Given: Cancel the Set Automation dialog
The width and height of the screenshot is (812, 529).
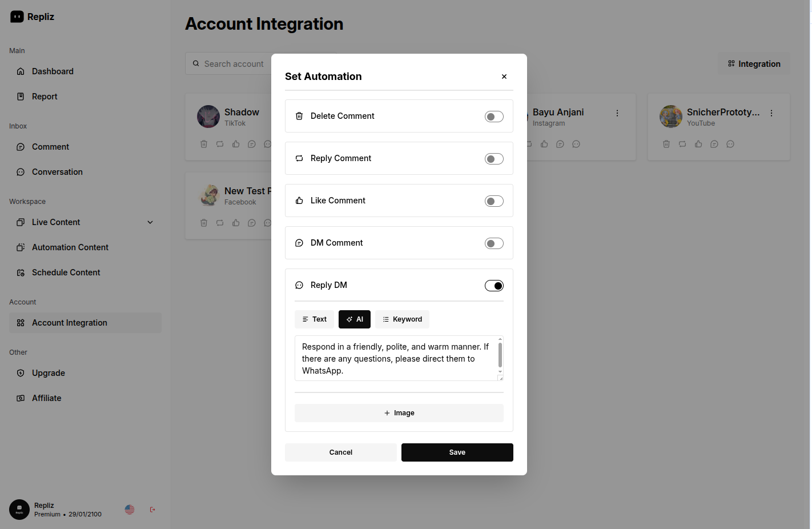Looking at the screenshot, I should click(x=340, y=452).
